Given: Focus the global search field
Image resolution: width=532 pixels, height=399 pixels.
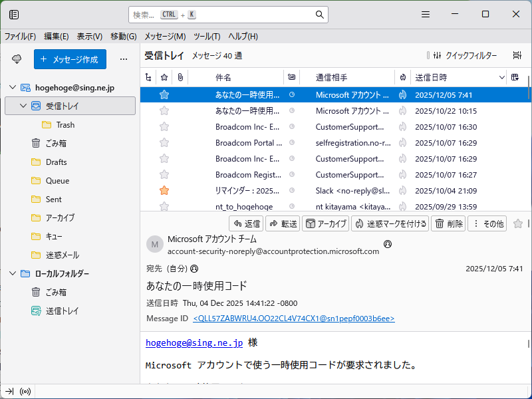Looking at the screenshot, I should click(228, 15).
